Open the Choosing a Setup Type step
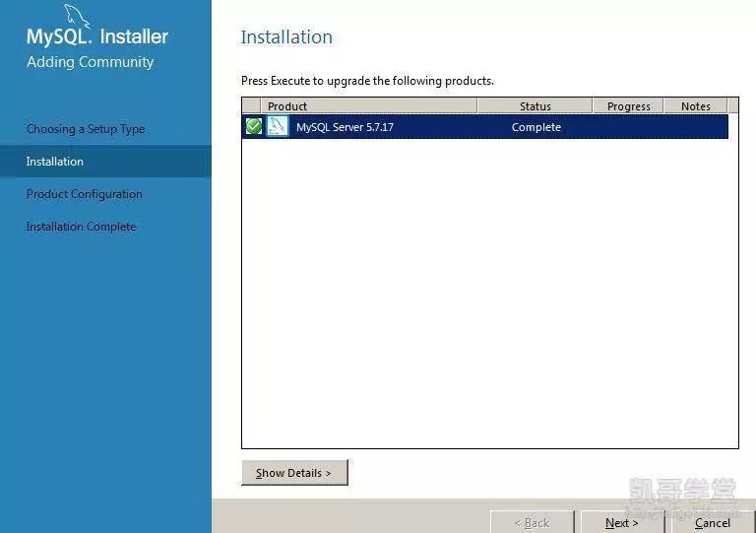This screenshot has width=756, height=533. 86,129
